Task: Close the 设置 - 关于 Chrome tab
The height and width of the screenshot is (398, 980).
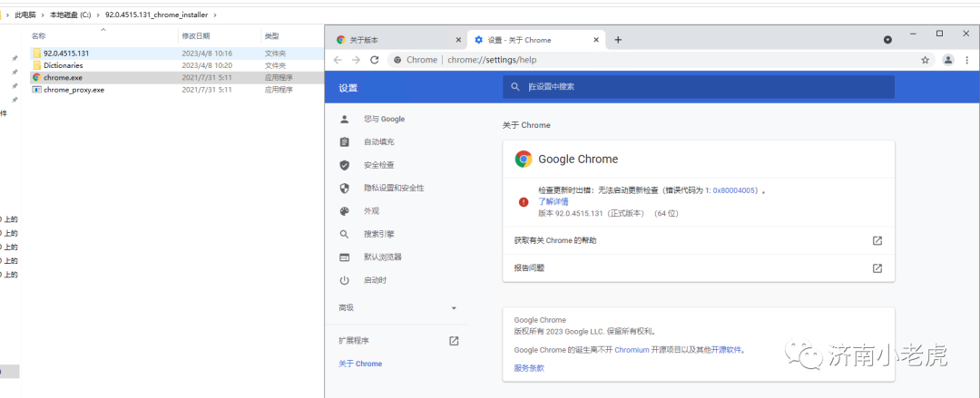Action: [x=596, y=40]
